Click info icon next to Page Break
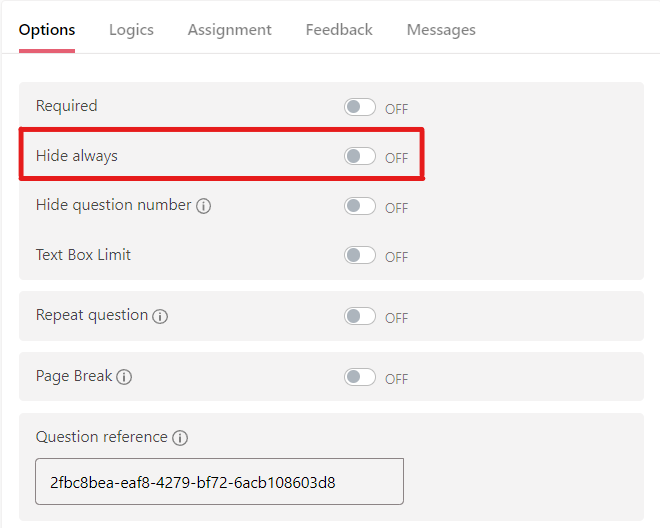Screen dimensions: 660x528 pyautogui.click(x=125, y=378)
